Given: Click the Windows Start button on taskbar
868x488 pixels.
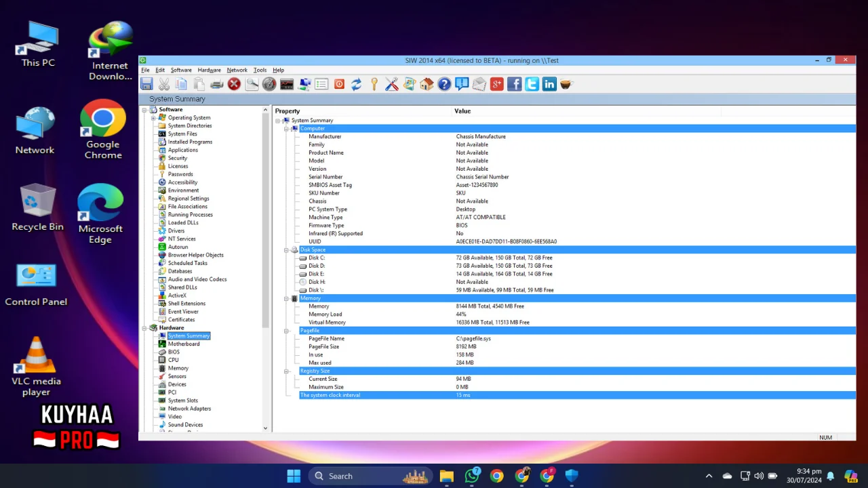Looking at the screenshot, I should pos(294,476).
